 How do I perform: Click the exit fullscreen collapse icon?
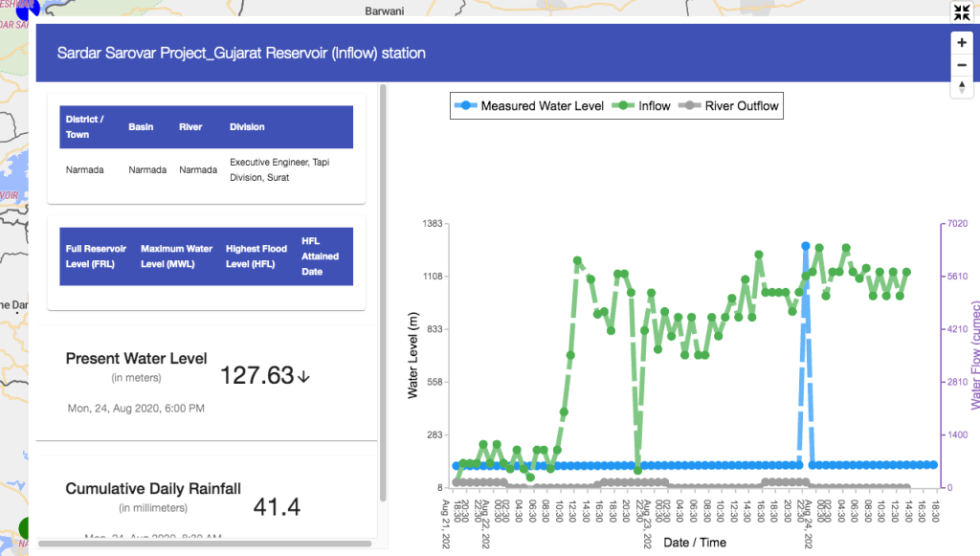[x=962, y=12]
